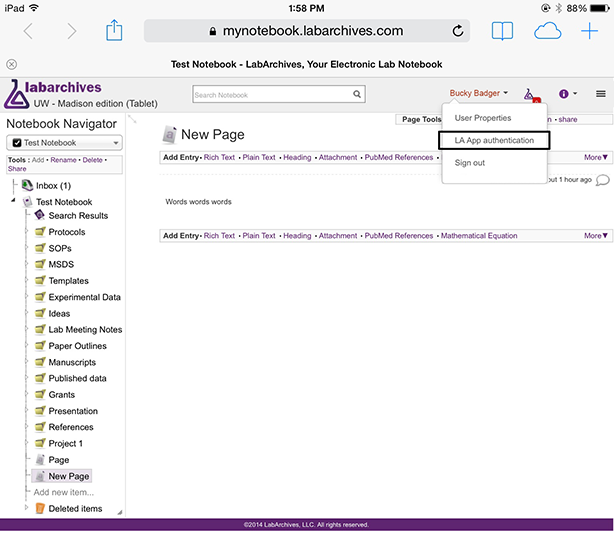The width and height of the screenshot is (614, 540).
Task: Click the Share link under Tools
Action: tap(17, 169)
